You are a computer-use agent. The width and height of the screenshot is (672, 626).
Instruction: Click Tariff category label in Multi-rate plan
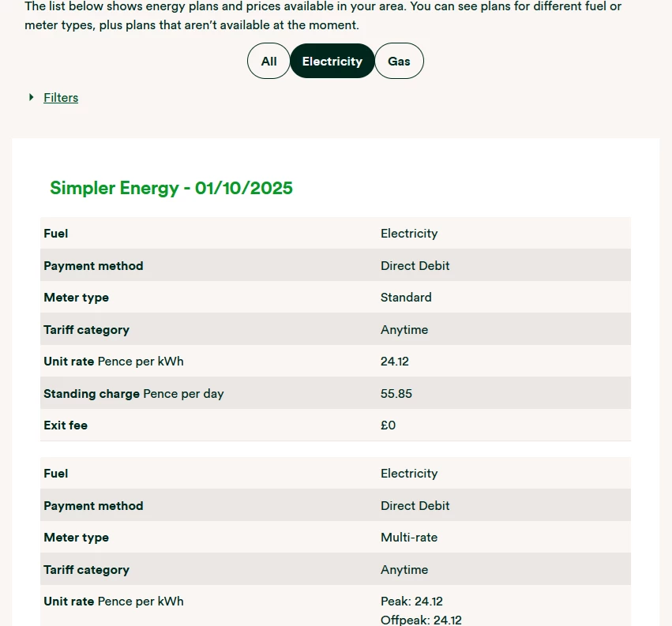pyautogui.click(x=86, y=569)
